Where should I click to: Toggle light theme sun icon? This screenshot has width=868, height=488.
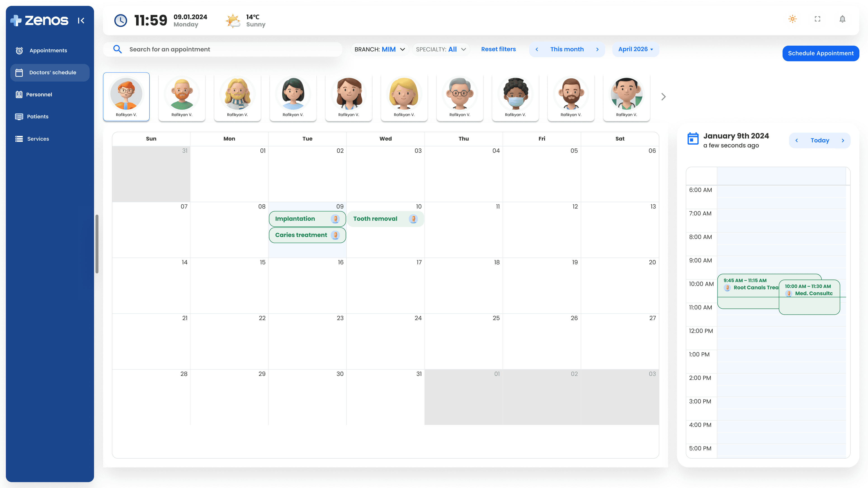(793, 19)
